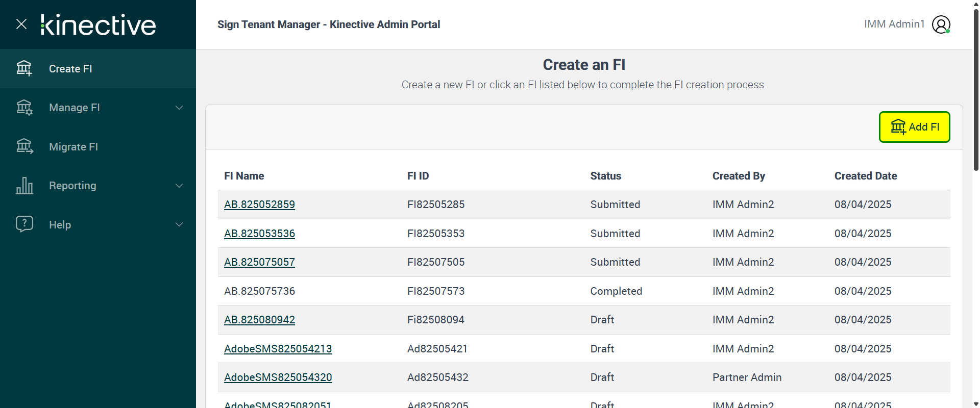Viewport: 980px width, 408px height.
Task: Click the Create FI bank icon
Action: [24, 68]
